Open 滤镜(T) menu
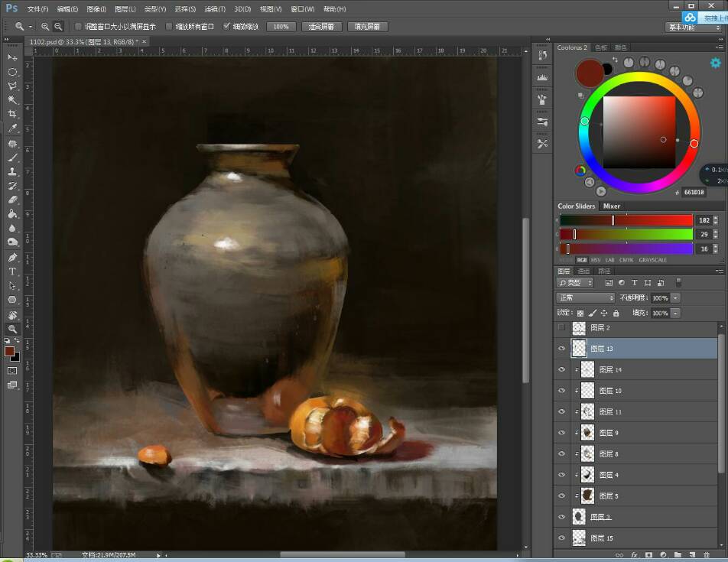This screenshot has height=562, width=728. [x=214, y=9]
